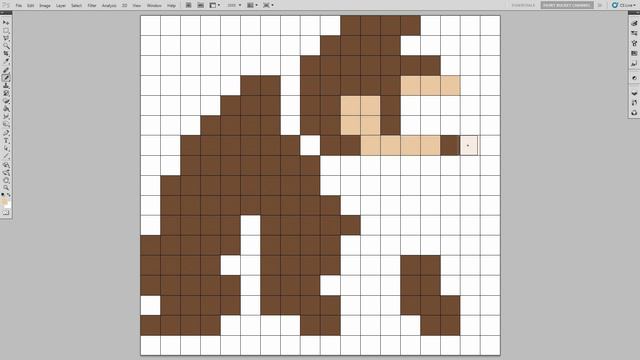Screen dimensions: 640x360
Task: Open the Arrange Documents dropdown
Action: click(x=252, y=5)
